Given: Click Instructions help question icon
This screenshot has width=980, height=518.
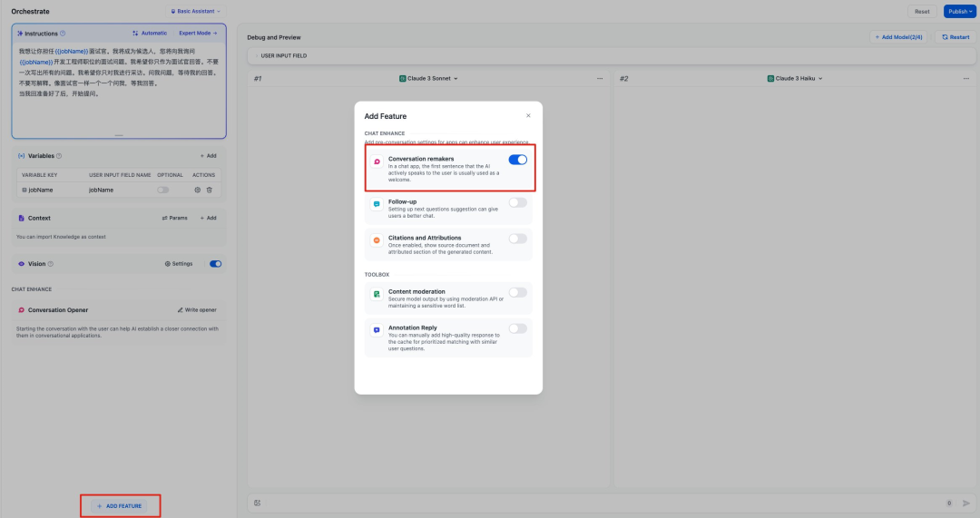Looking at the screenshot, I should click(63, 34).
